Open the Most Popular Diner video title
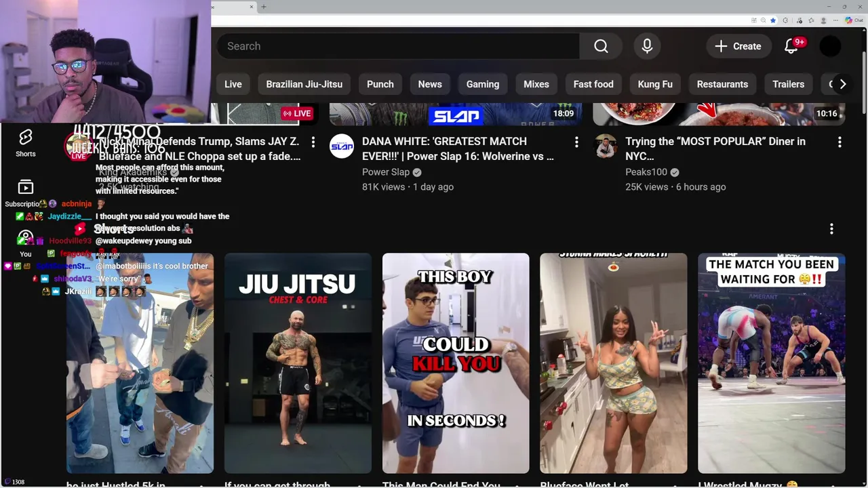Image resolution: width=868 pixels, height=488 pixels. (715, 148)
